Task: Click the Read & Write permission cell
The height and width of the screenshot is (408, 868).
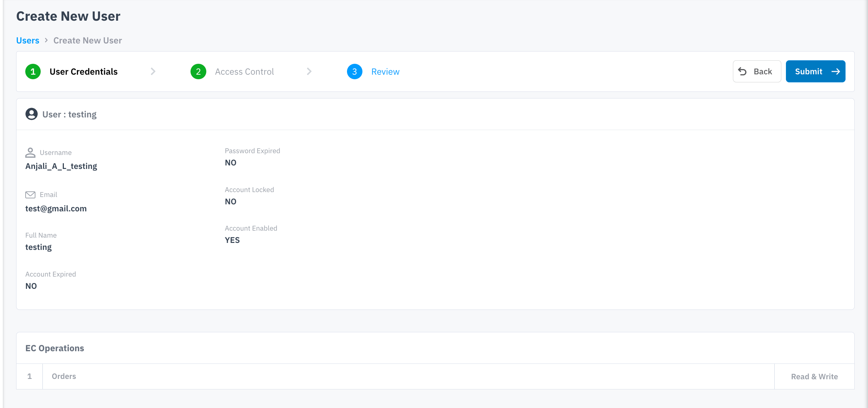Action: click(x=814, y=376)
